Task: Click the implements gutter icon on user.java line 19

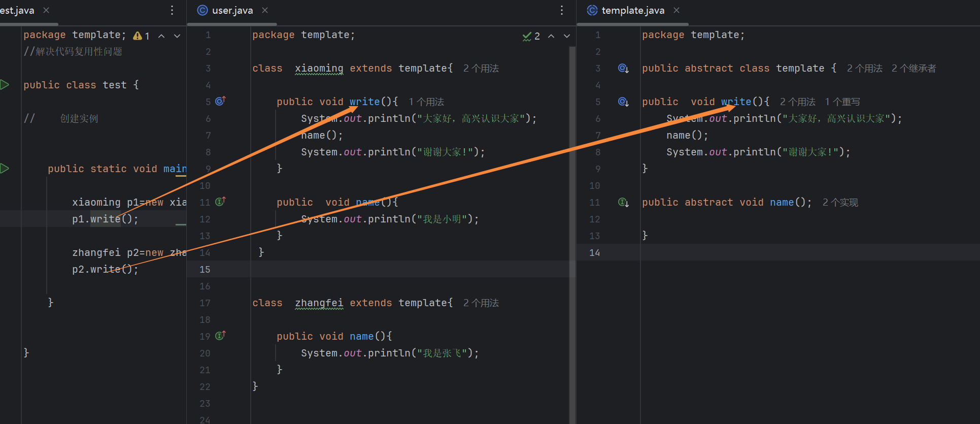Action: pyautogui.click(x=220, y=336)
